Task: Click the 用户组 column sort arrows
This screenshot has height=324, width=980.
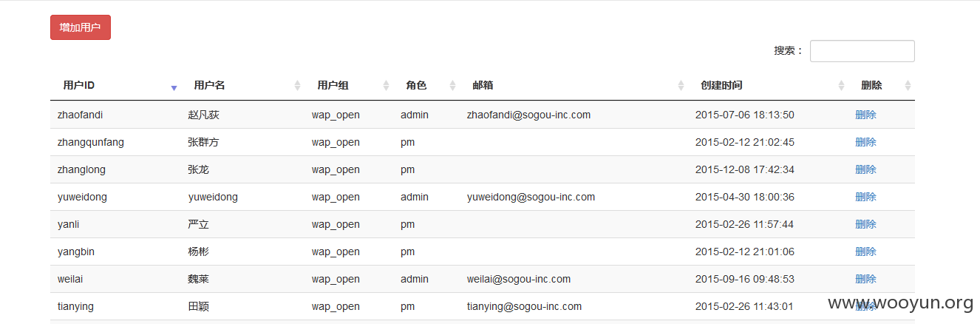Action: click(x=386, y=86)
